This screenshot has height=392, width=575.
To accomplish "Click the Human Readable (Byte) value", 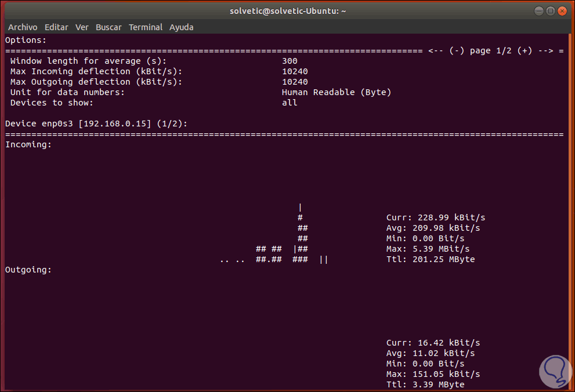I will coord(337,92).
